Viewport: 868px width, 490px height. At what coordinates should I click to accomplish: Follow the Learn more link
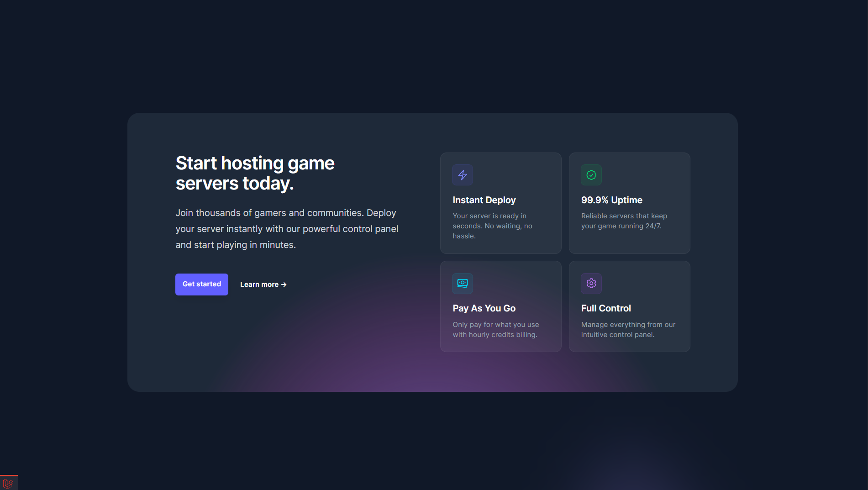[259, 285]
